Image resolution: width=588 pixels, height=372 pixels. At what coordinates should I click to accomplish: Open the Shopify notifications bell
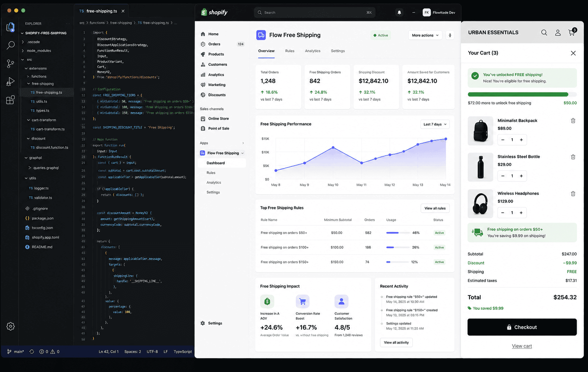pyautogui.click(x=399, y=12)
